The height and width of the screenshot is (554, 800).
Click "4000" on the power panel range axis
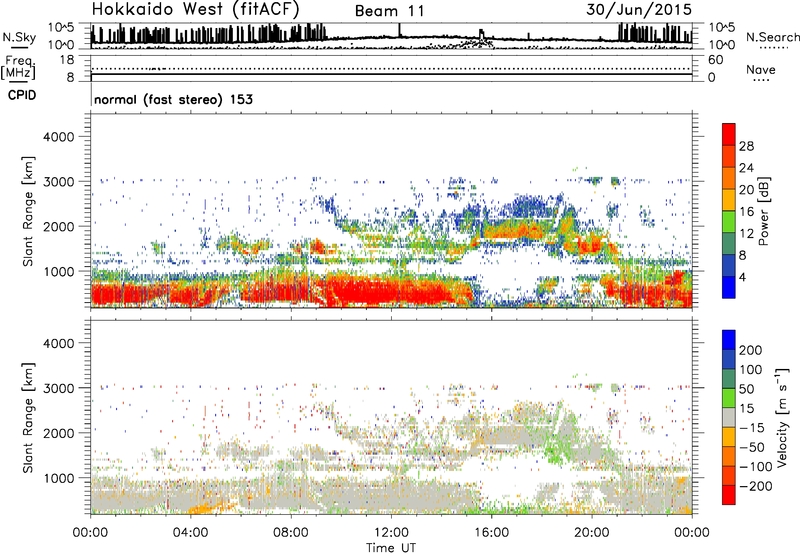(58, 137)
